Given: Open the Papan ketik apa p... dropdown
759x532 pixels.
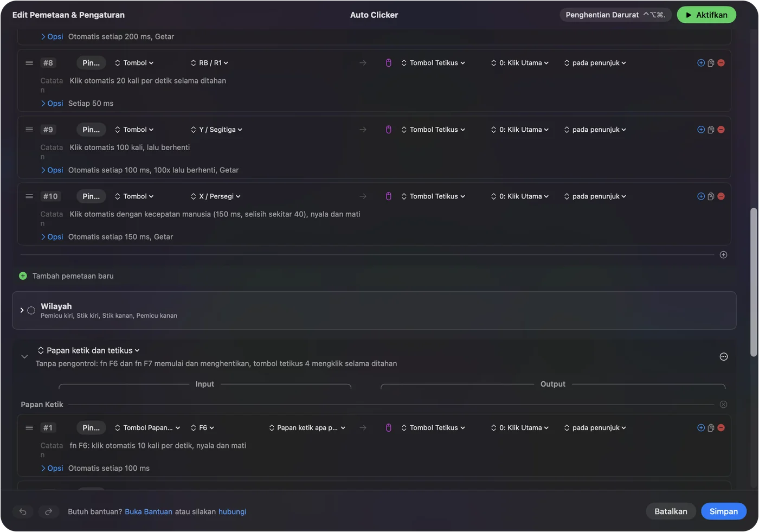Looking at the screenshot, I should point(307,428).
